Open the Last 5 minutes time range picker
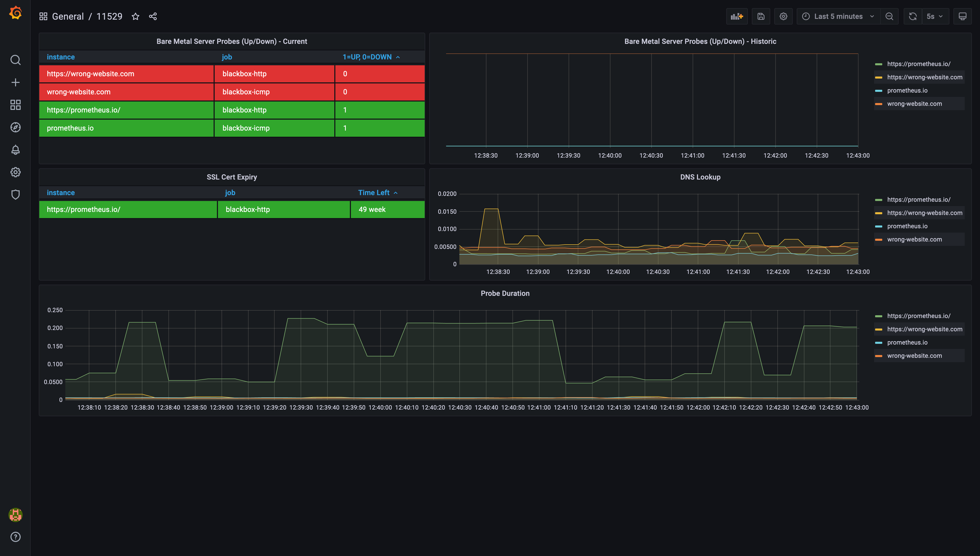The height and width of the screenshot is (556, 980). pos(838,16)
